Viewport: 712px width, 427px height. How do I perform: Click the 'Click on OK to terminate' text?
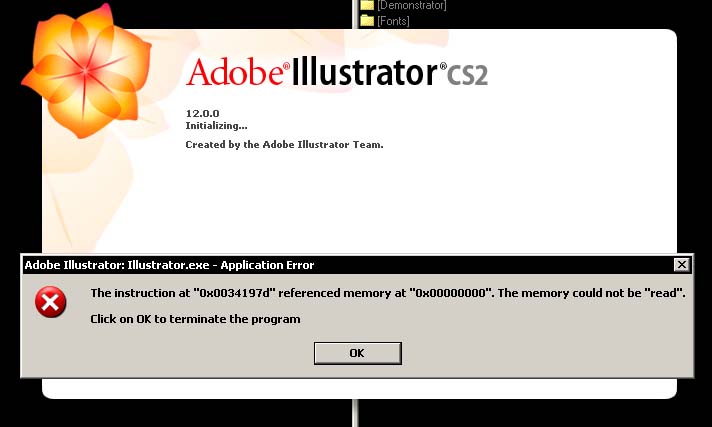pyautogui.click(x=195, y=319)
